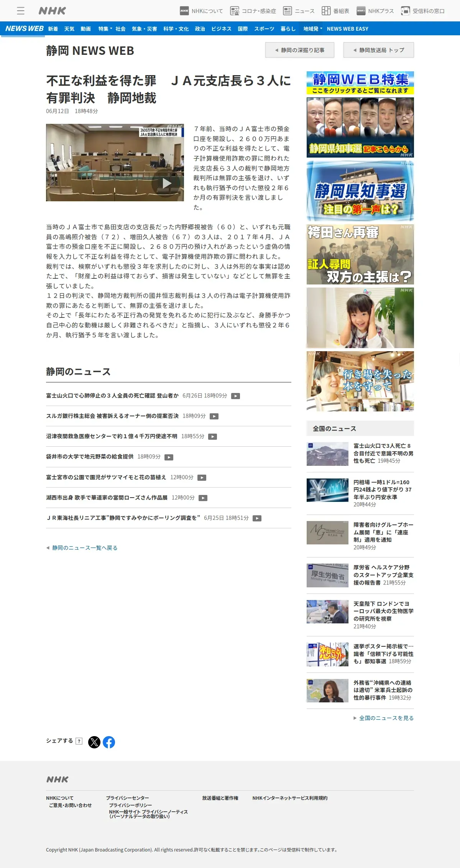
Task: Click video icon beside 富士山火口で心肺停止 story
Action: click(236, 396)
